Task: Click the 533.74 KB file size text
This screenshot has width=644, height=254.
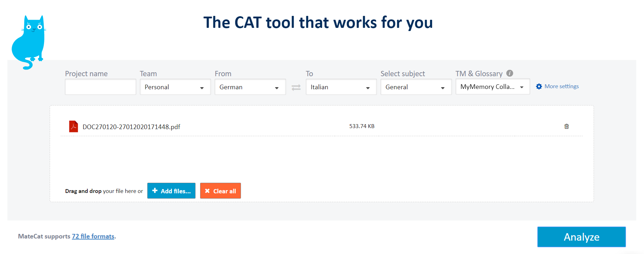Action: (x=362, y=126)
